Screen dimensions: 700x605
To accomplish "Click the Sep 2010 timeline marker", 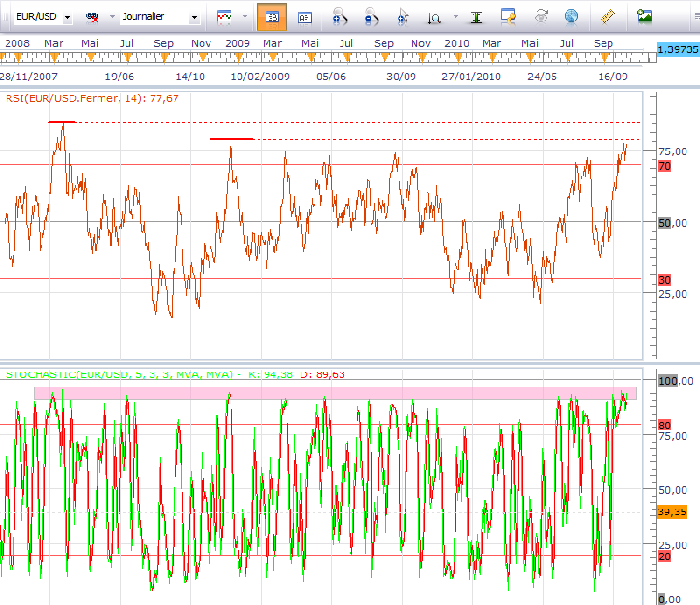I will click(604, 44).
